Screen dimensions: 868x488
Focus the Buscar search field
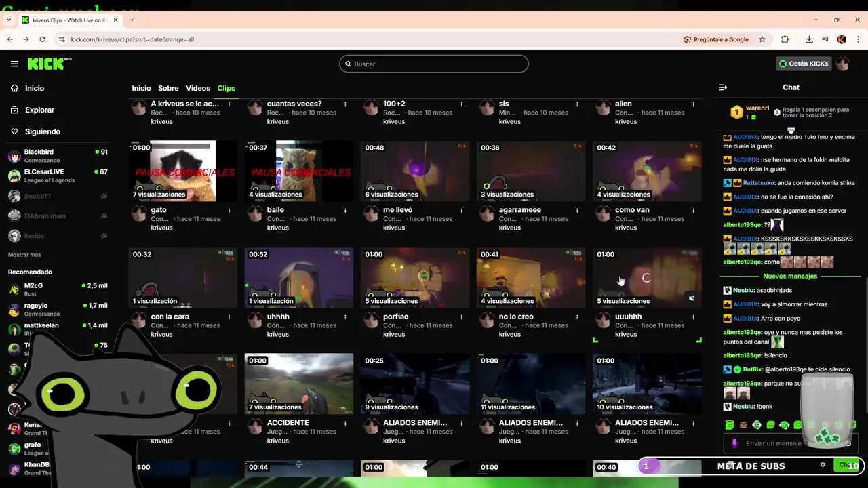pos(434,64)
